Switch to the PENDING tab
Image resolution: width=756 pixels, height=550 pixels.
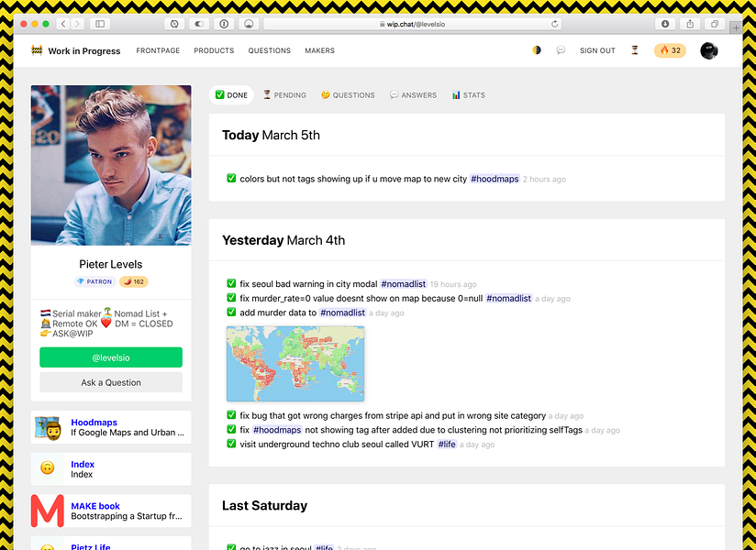284,95
